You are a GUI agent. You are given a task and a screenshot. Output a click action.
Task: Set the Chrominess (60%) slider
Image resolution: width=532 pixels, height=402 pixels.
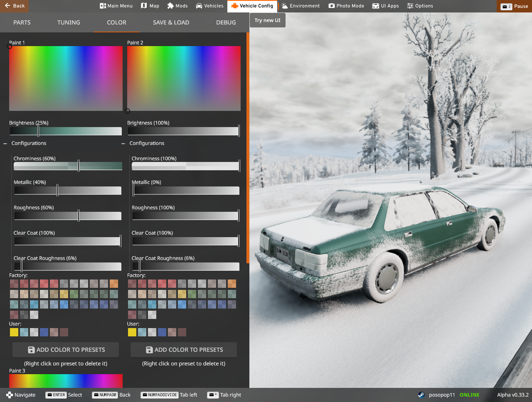68,166
